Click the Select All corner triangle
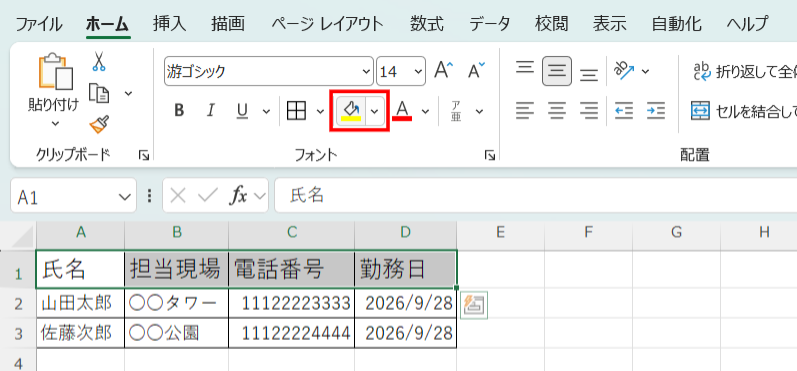This screenshot has height=371, width=797. click(21, 236)
